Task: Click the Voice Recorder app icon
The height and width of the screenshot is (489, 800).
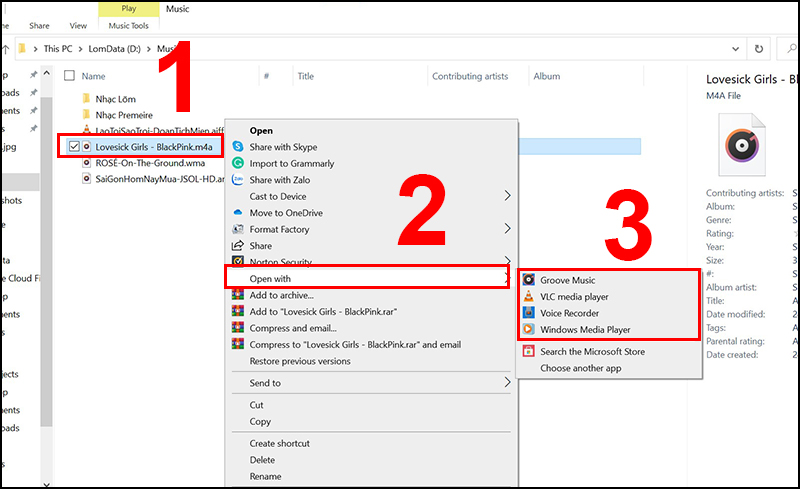Action: point(529,312)
